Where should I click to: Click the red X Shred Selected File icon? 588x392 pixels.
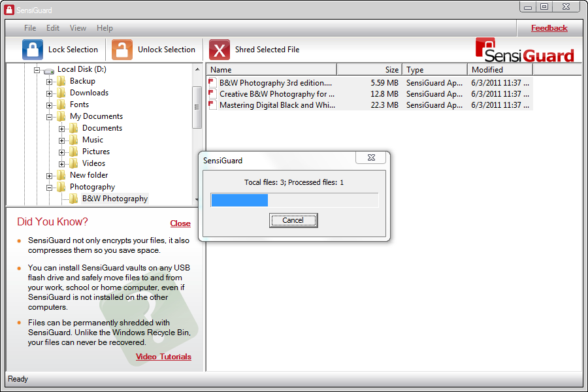[x=220, y=50]
